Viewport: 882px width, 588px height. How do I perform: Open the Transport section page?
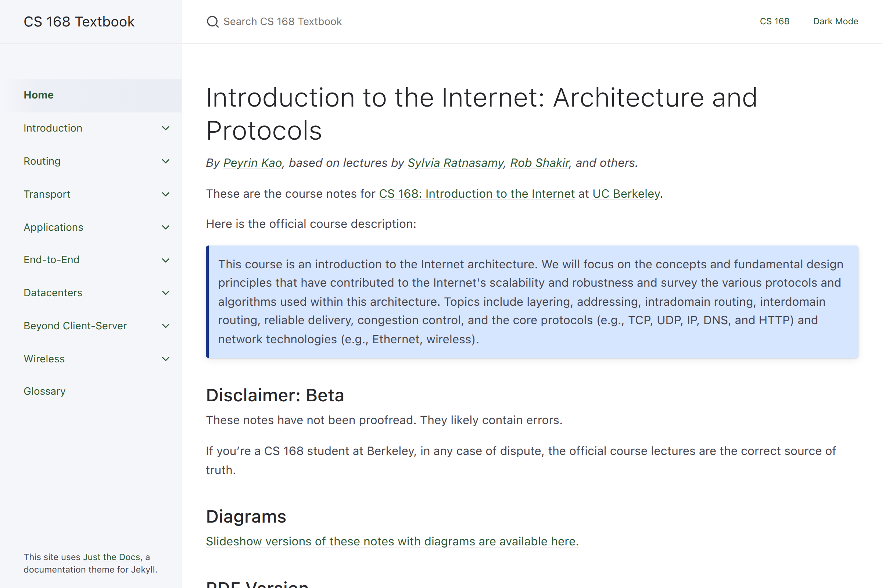[x=47, y=194]
